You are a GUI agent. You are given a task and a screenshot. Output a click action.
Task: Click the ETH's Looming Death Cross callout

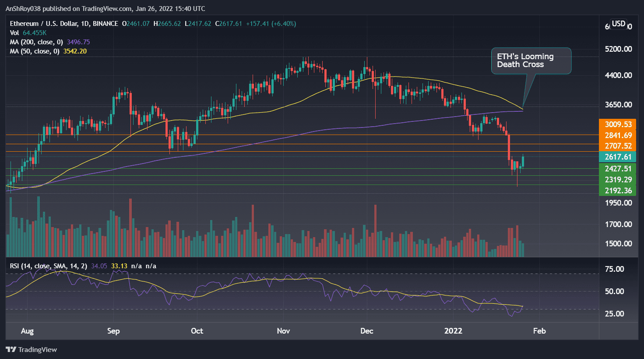coord(531,61)
